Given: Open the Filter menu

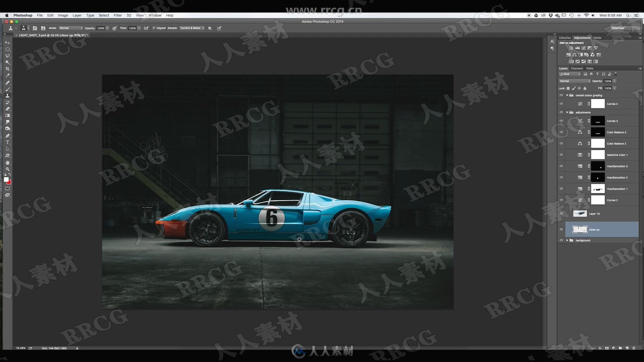Looking at the screenshot, I should pyautogui.click(x=118, y=15).
